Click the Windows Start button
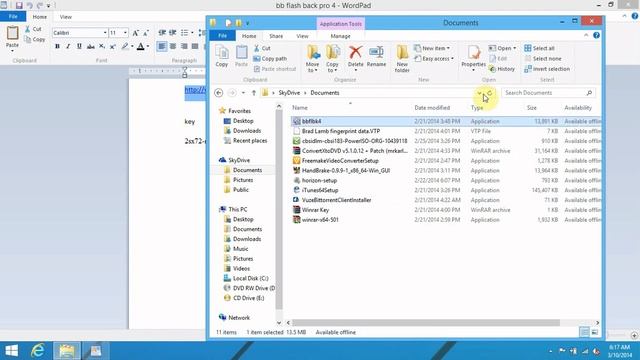 pos(11,351)
